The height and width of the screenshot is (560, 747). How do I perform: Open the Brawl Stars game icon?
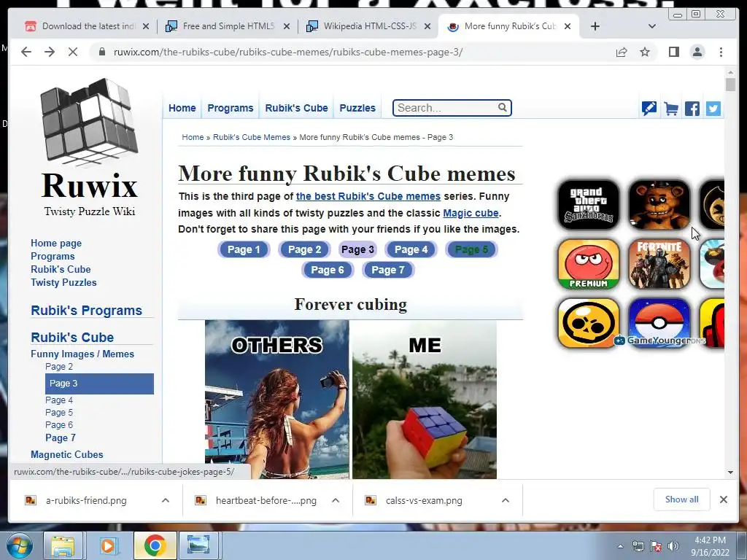(x=589, y=323)
